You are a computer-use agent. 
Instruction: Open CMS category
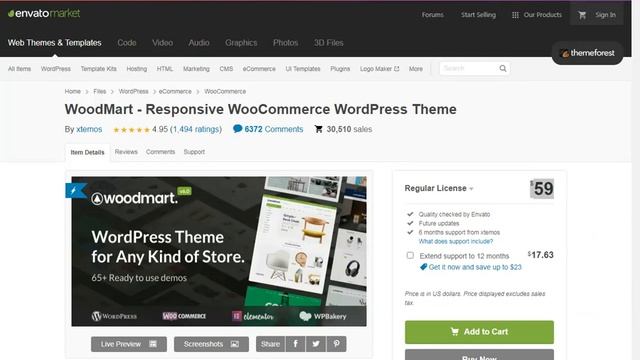tap(227, 69)
